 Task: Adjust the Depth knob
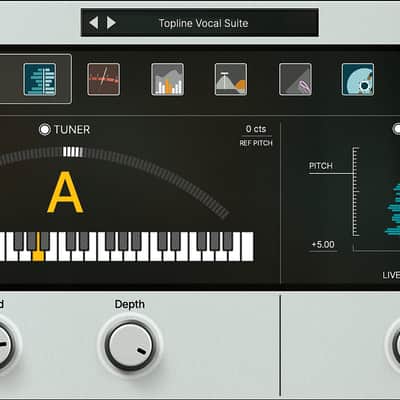(130, 346)
